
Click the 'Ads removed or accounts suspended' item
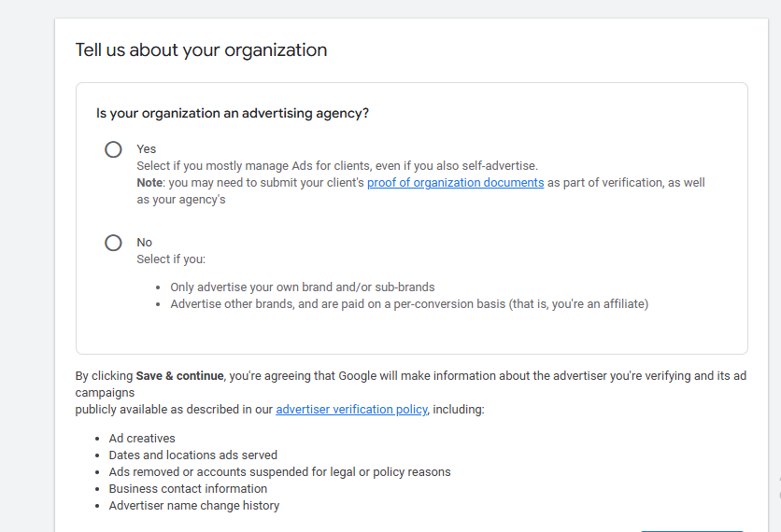coord(279,472)
